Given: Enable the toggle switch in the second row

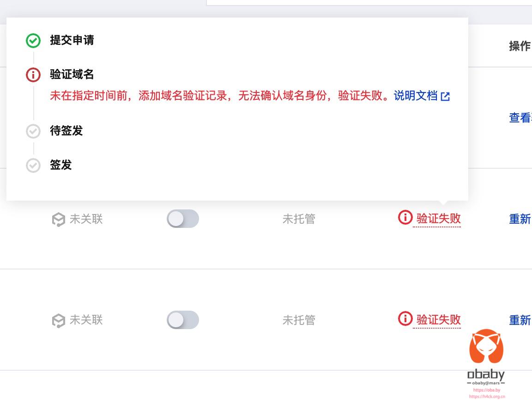Looking at the screenshot, I should [183, 320].
